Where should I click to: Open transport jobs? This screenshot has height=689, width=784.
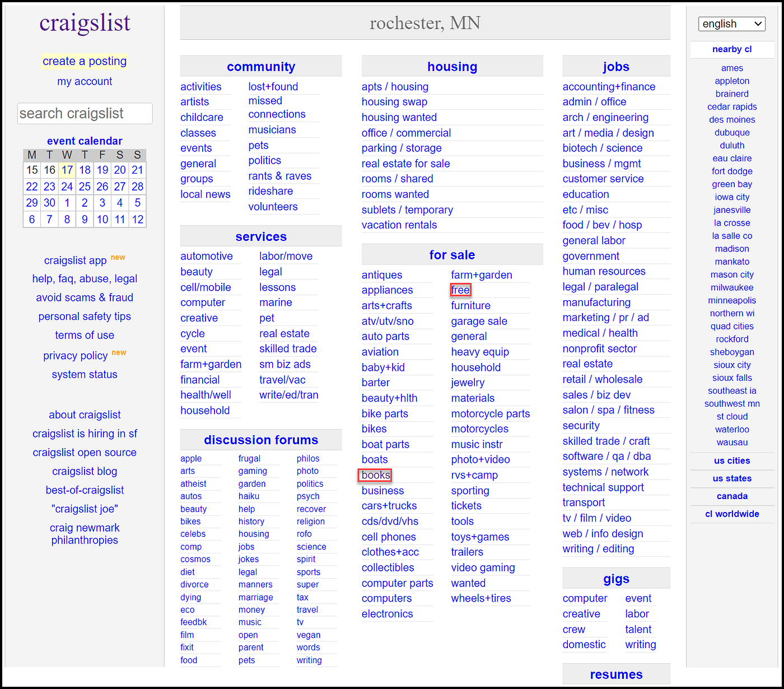pos(584,502)
